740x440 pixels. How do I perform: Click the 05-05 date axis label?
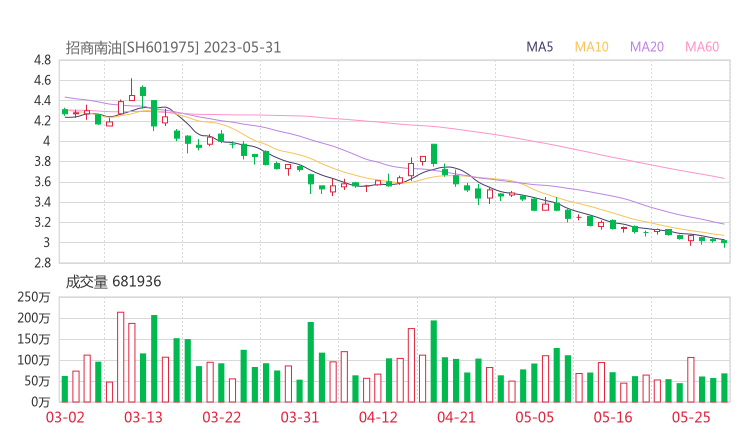point(534,417)
